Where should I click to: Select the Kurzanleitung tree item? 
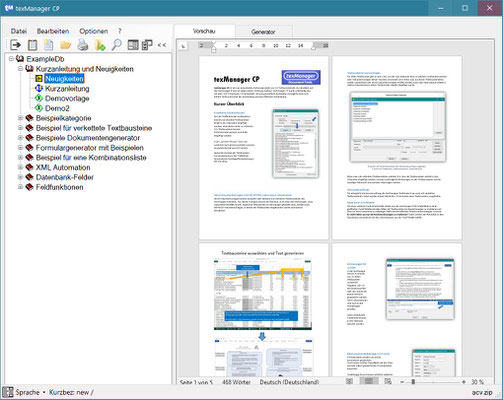pos(67,89)
